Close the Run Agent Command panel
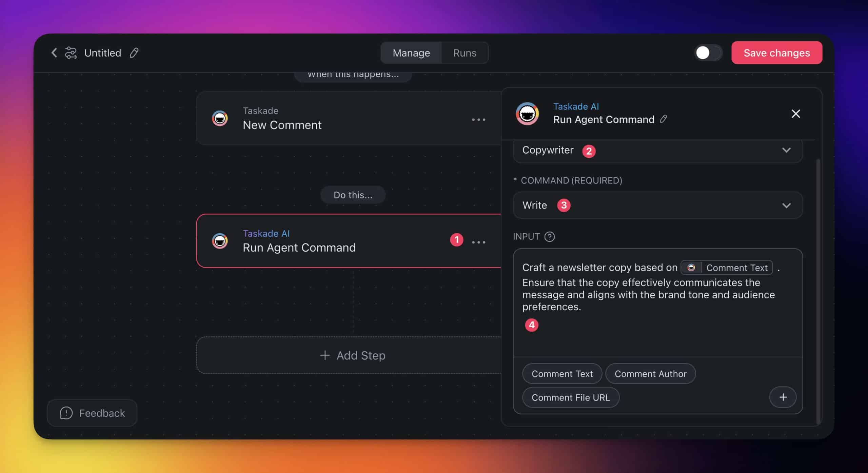 (x=795, y=114)
